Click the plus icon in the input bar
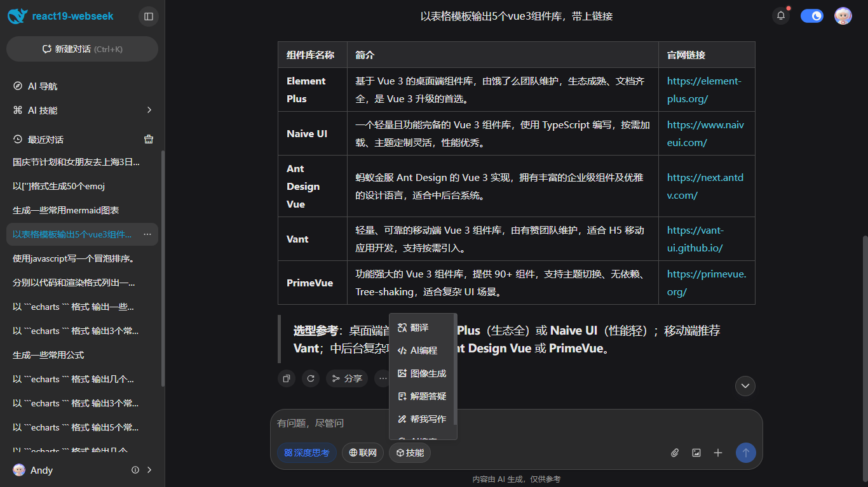This screenshot has height=487, width=868. click(718, 453)
